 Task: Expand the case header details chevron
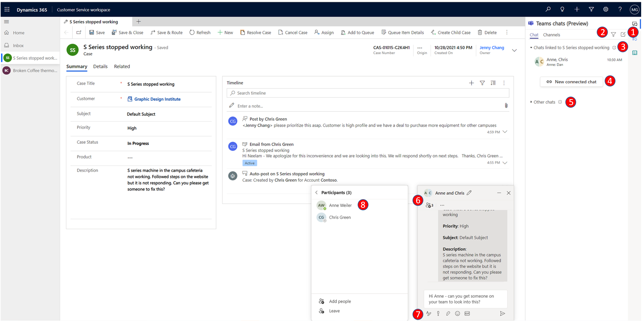click(x=514, y=50)
